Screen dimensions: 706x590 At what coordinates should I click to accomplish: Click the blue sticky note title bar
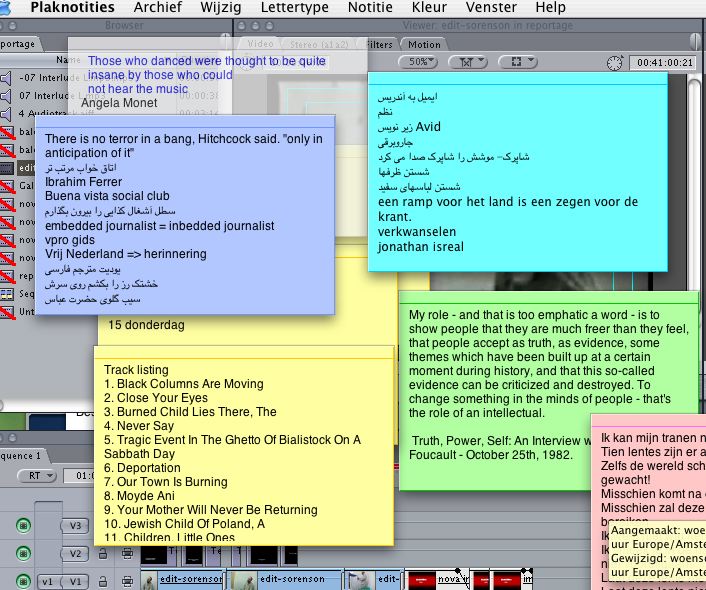(185, 122)
